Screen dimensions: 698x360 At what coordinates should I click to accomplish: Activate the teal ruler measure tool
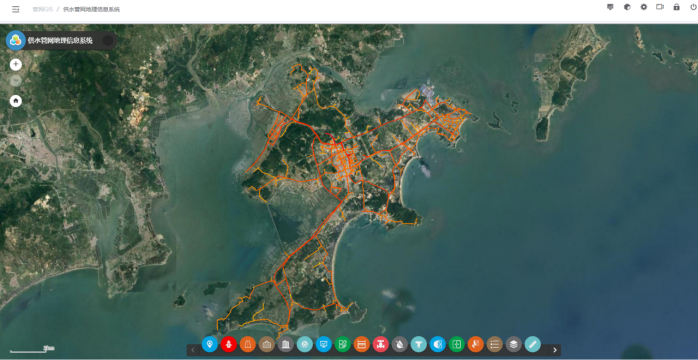(x=532, y=344)
